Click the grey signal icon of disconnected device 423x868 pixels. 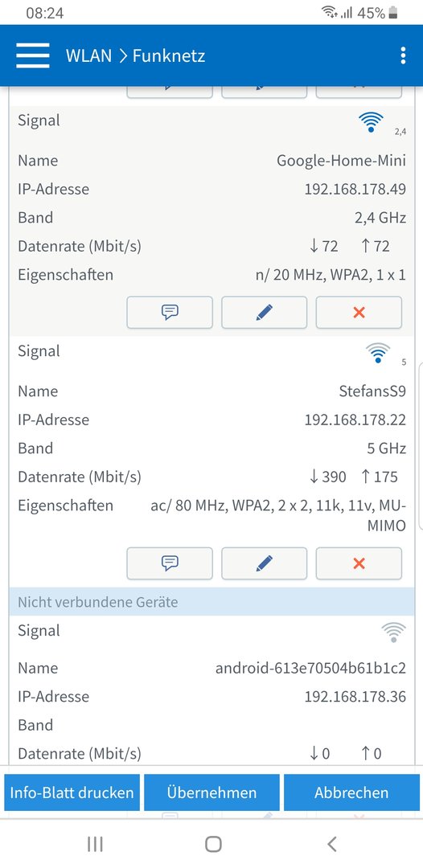pos(393,632)
